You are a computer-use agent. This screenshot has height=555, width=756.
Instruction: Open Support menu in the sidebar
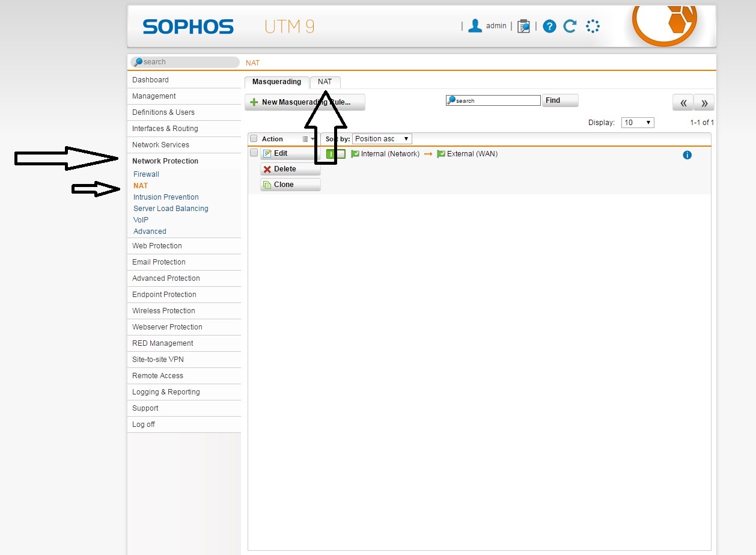[184, 408]
